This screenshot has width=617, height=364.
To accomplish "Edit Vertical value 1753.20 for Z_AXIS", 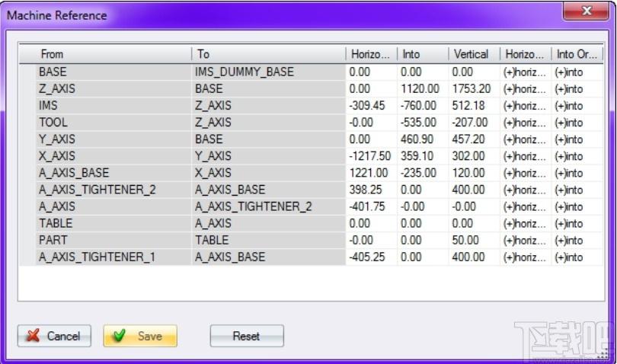I will (x=474, y=89).
